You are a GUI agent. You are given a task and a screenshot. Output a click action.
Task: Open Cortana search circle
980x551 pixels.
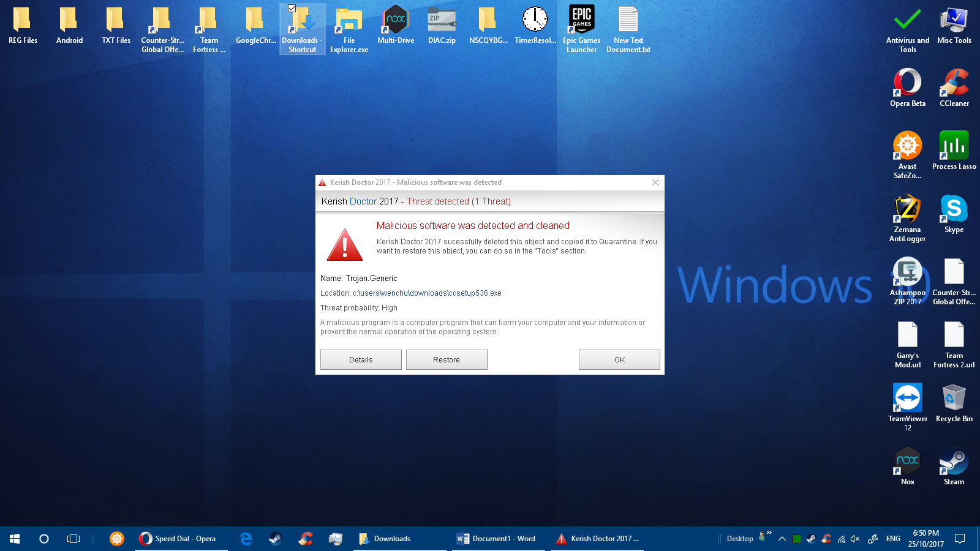point(44,539)
